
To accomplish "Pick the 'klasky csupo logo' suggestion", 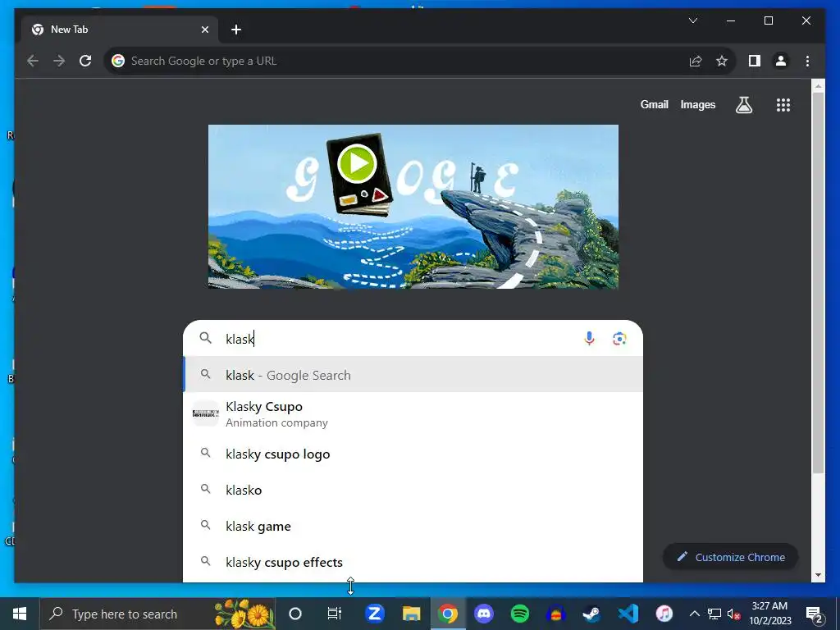I will pyautogui.click(x=413, y=454).
